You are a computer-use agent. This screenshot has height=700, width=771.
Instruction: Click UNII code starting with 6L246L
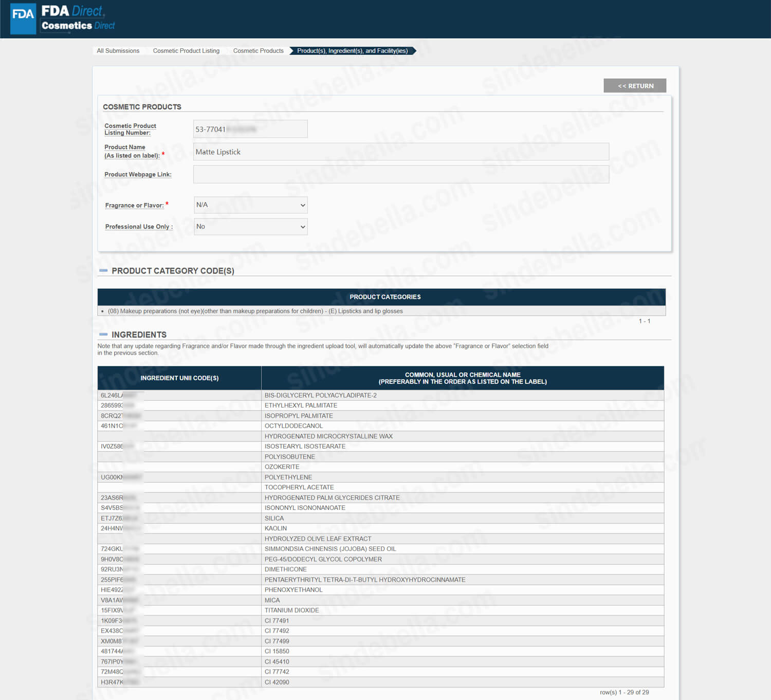click(x=119, y=395)
